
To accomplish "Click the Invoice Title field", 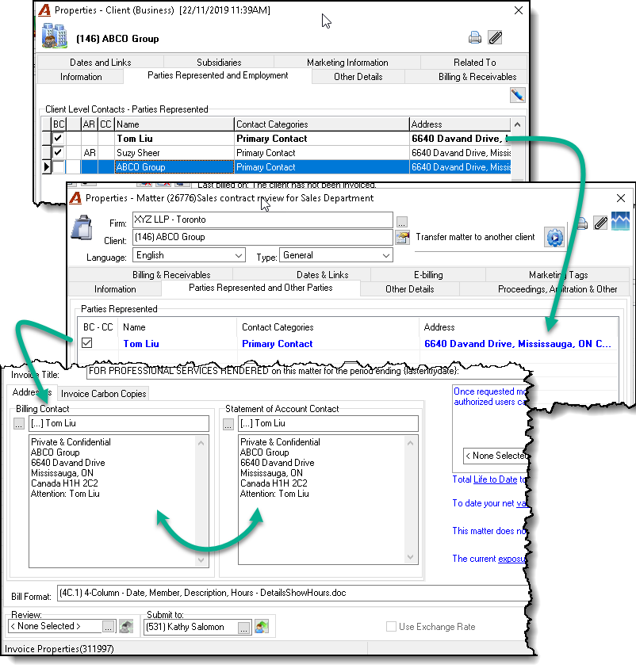I will pyautogui.click(x=307, y=371).
